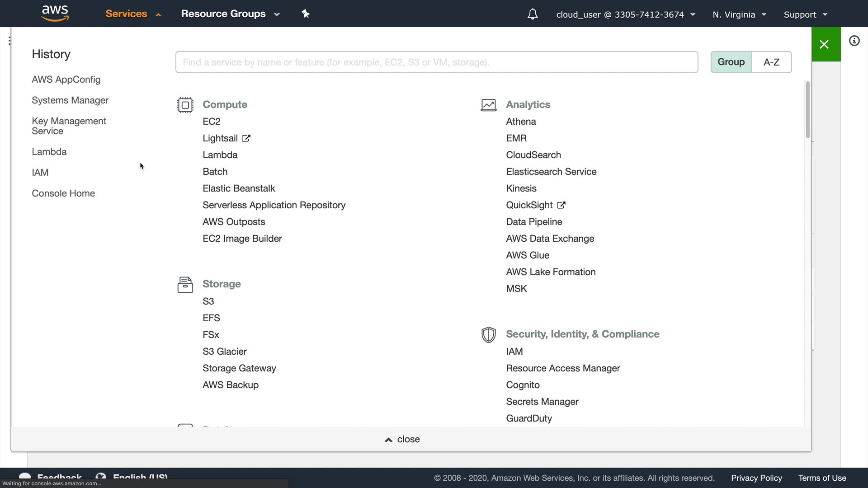Switch service view to Group
Viewport: 868px width, 488px height.
click(731, 62)
